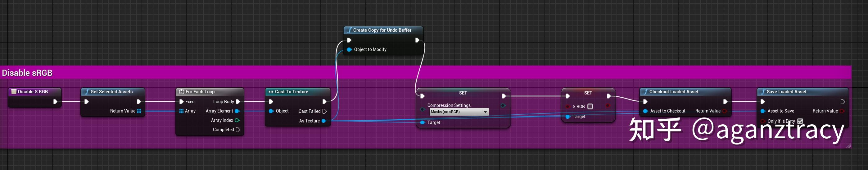Click the Cast To Texture exec output pin
868x170 pixels.
point(324,102)
